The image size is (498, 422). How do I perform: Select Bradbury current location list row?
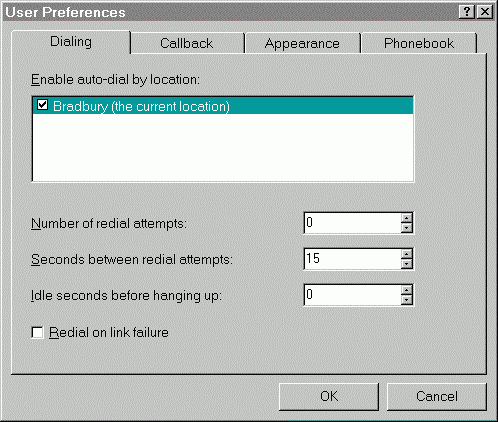[223, 106]
